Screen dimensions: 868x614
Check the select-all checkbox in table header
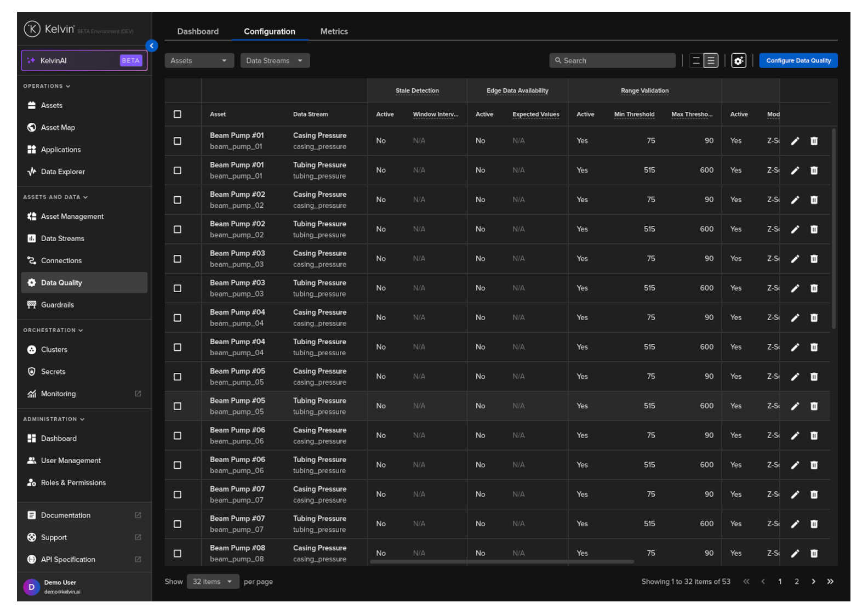[178, 115]
